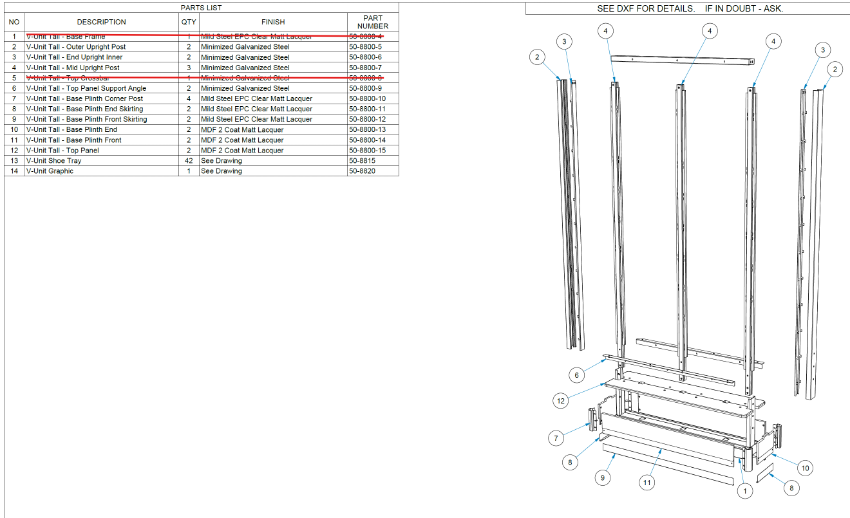Click balloon callout number 6
Viewport: 850px width, 518px height.
576,375
